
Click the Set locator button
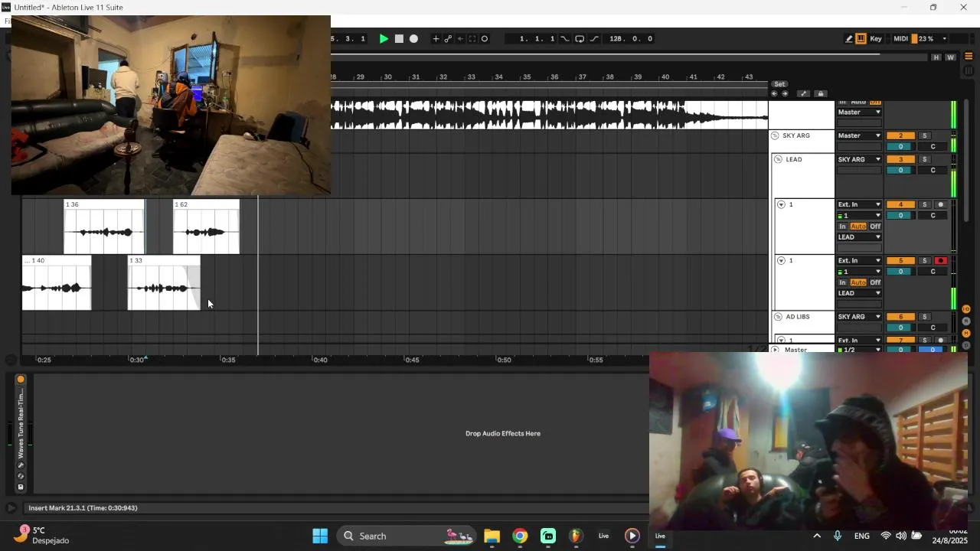pos(779,84)
